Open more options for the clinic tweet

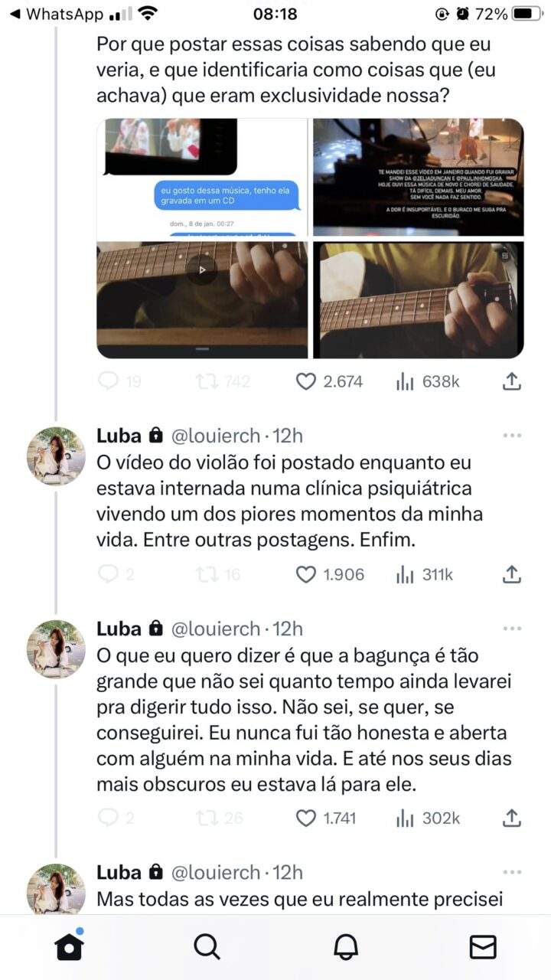coord(512,436)
